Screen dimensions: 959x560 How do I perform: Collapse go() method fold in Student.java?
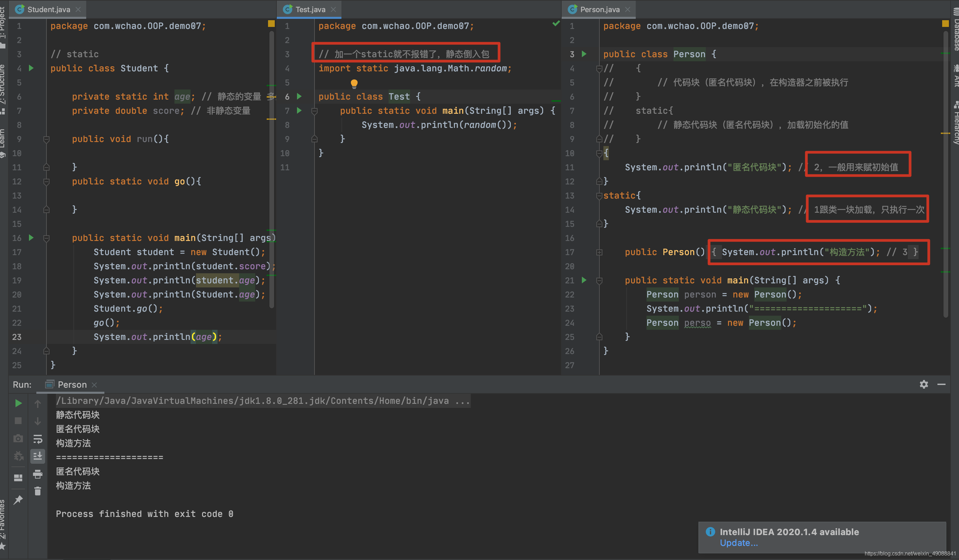point(46,182)
